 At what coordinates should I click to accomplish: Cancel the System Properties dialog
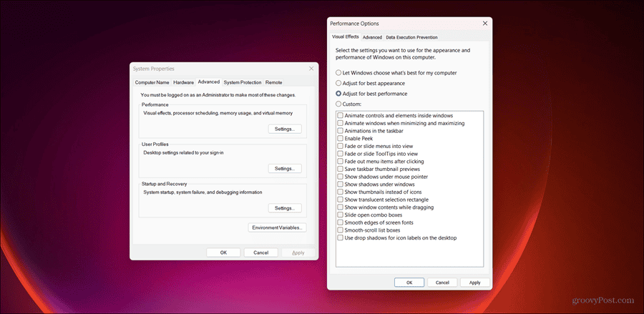(260, 252)
